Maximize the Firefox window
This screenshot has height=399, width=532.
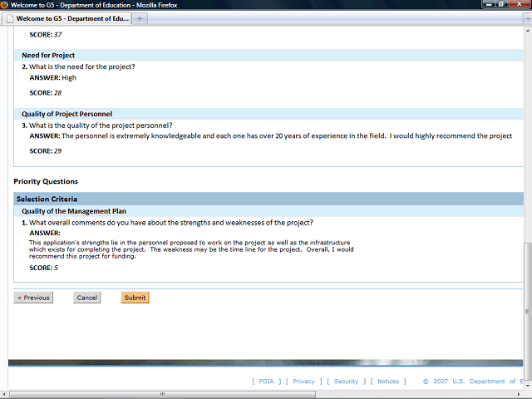[500, 4]
